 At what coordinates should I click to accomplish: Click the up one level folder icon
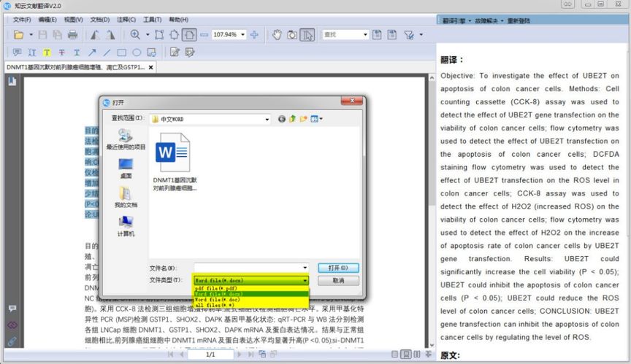(x=293, y=119)
